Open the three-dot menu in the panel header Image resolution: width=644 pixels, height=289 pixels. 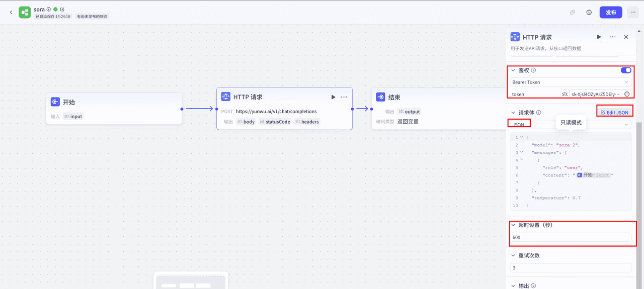click(612, 37)
